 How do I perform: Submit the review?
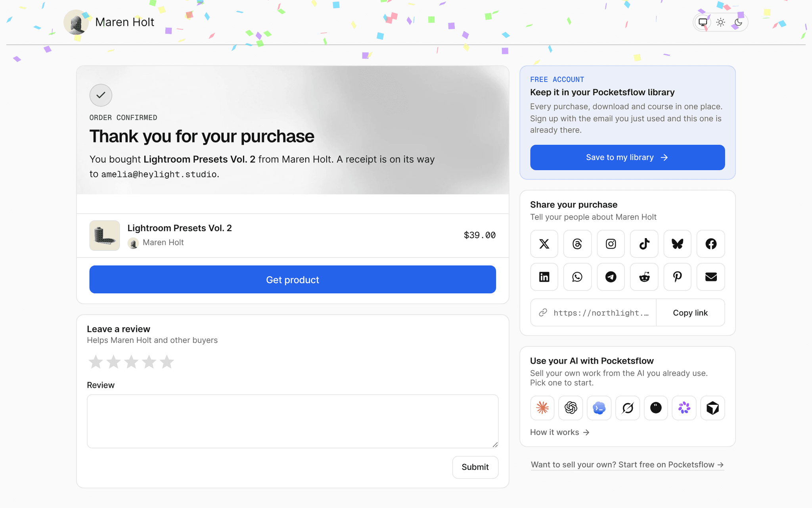pos(475,467)
